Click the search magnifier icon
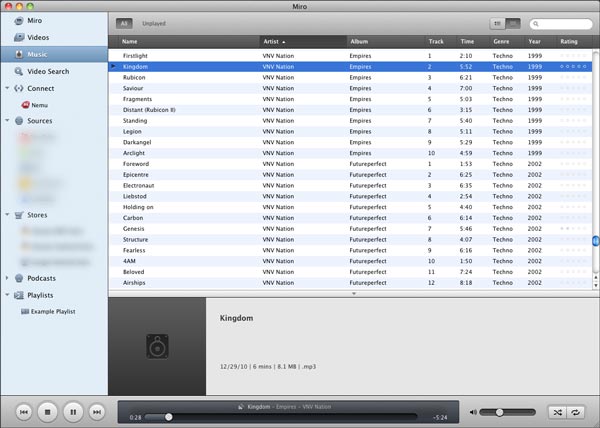Image resolution: width=600 pixels, height=428 pixels. (536, 24)
